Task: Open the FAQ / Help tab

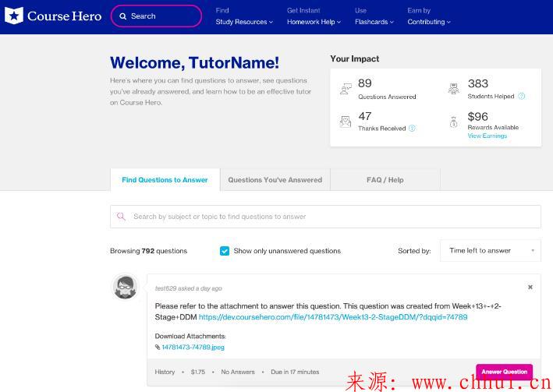Action: pyautogui.click(x=385, y=180)
